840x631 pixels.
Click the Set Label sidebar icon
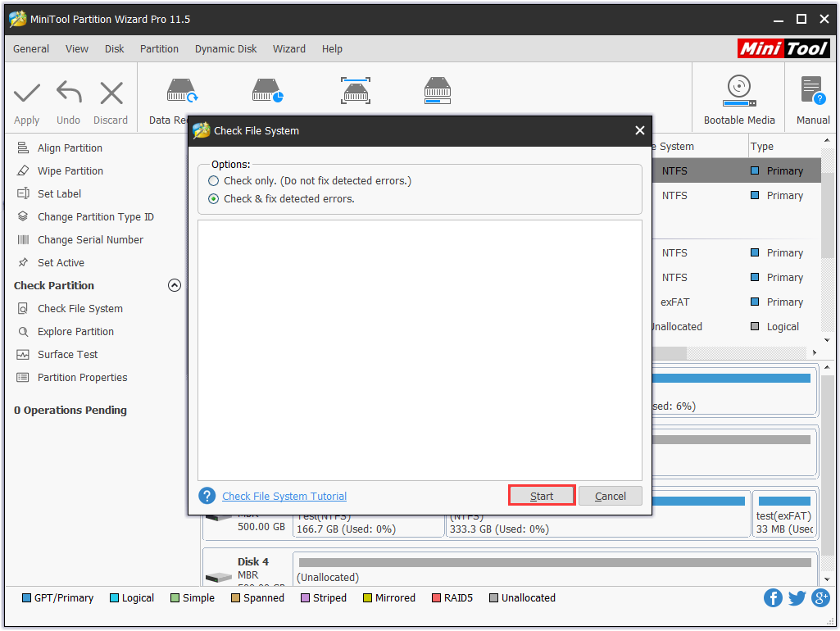(x=23, y=193)
